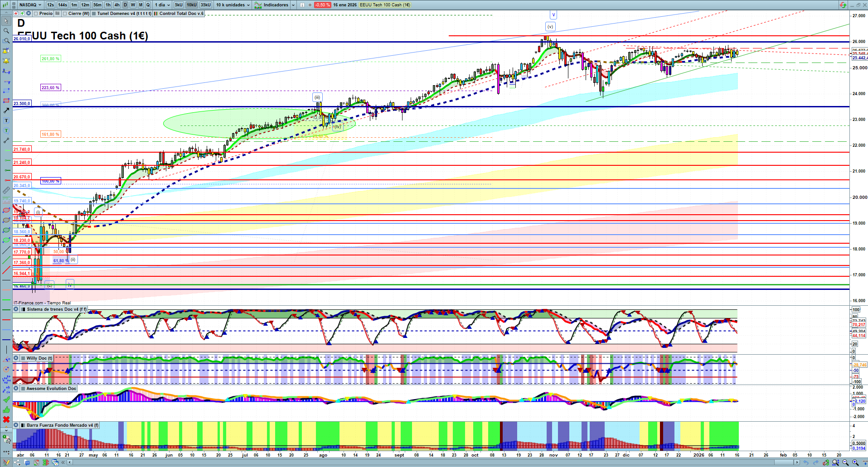Toggle Awesome Evolution Doc visibility box
868x467 pixels.
[23, 389]
